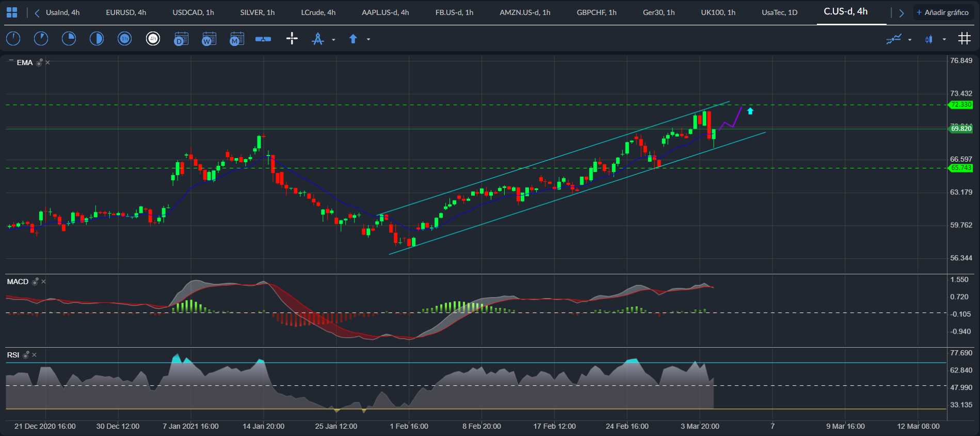Viewport: 980px width, 436px height.
Task: Select the 30-minute timeframe clock icon
Action: pos(97,39)
